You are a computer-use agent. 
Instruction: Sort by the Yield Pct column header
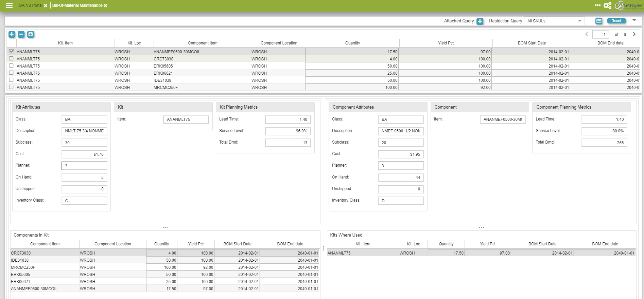click(446, 43)
